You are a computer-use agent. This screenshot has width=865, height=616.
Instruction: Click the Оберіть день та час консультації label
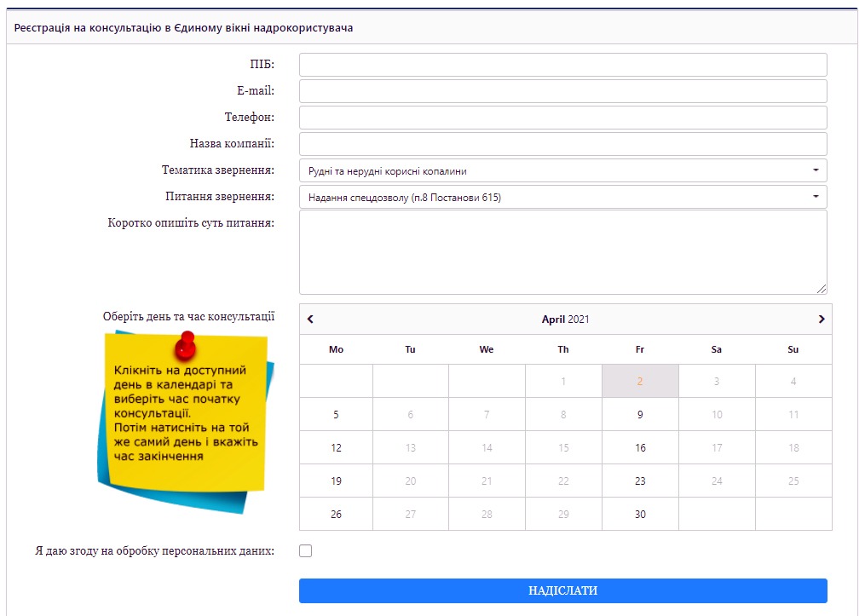coord(188,317)
